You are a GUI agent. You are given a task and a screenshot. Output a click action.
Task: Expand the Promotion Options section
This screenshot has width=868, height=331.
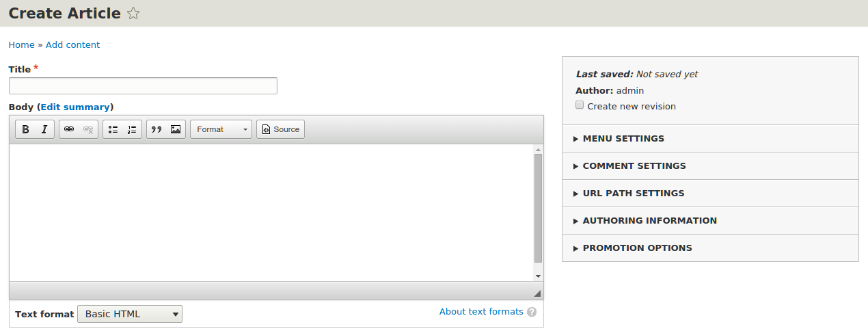point(637,248)
